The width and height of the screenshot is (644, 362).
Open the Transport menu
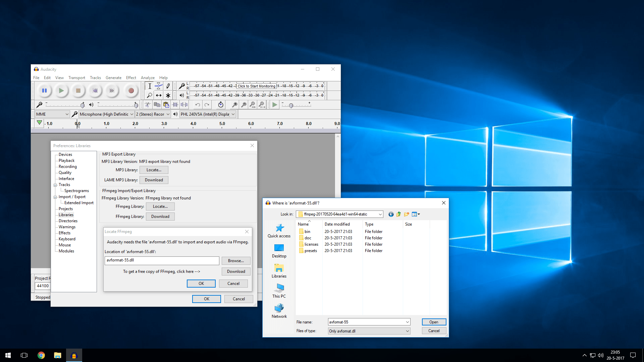(x=76, y=77)
